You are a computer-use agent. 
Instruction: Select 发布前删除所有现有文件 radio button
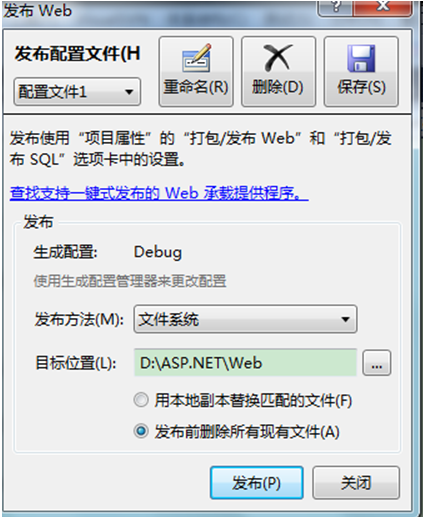141,431
